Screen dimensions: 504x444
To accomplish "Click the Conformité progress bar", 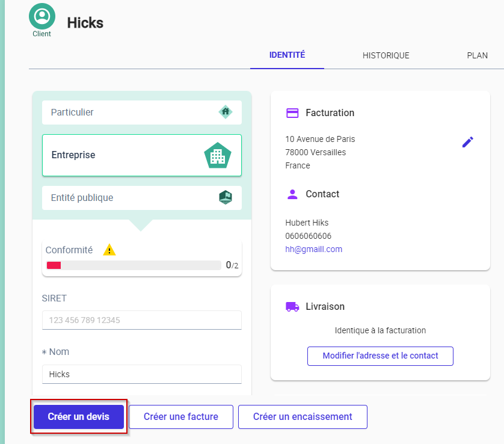I will (x=134, y=265).
